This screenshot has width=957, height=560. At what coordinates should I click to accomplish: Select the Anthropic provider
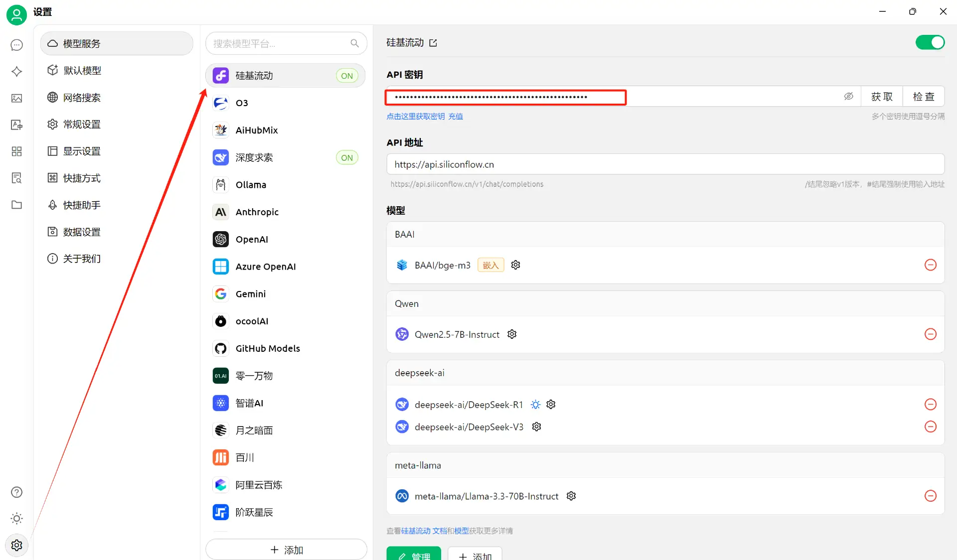[286, 212]
